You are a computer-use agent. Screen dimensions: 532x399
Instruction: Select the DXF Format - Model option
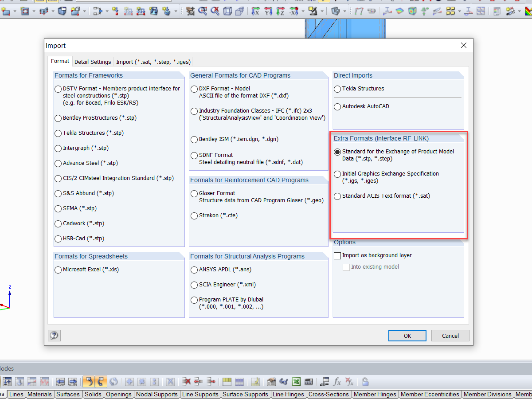[x=194, y=89]
